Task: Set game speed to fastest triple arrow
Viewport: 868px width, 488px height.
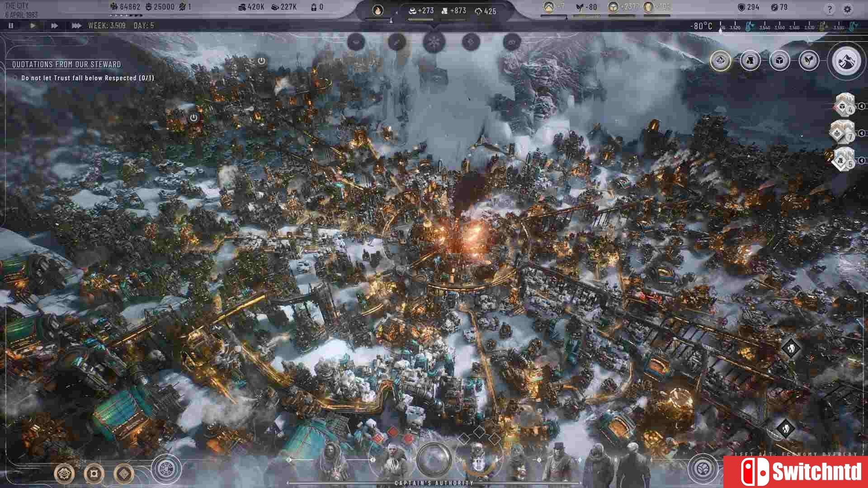Action: (76, 26)
